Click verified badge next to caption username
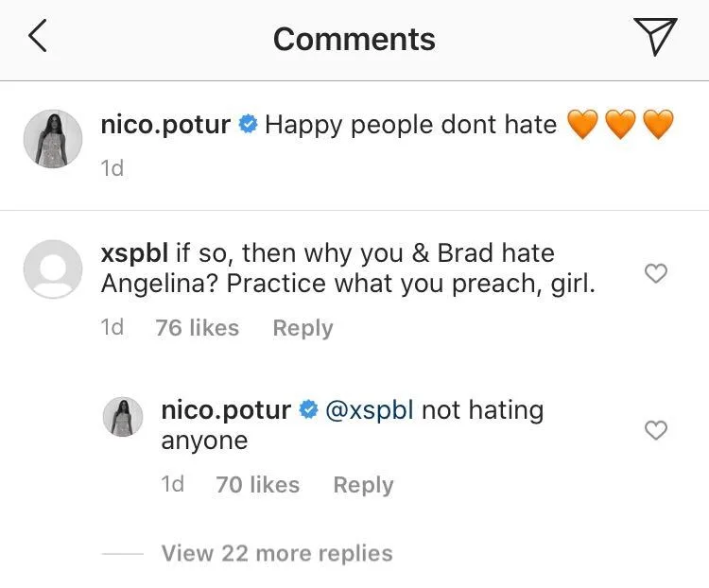 click(x=248, y=125)
